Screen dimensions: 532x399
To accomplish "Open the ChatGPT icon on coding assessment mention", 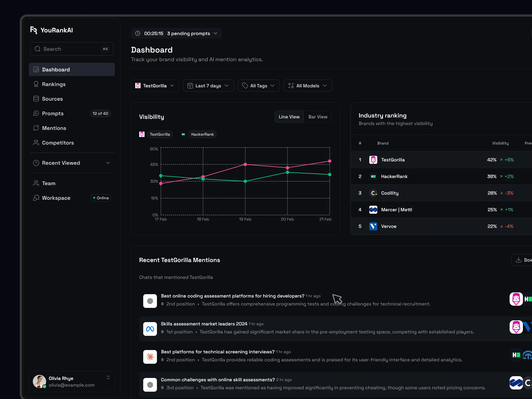I will pyautogui.click(x=150, y=301).
